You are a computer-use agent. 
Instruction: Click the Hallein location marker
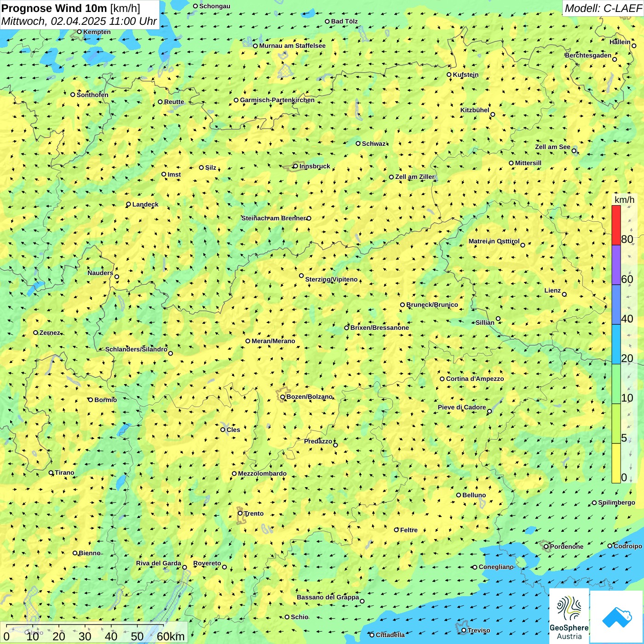[x=634, y=46]
